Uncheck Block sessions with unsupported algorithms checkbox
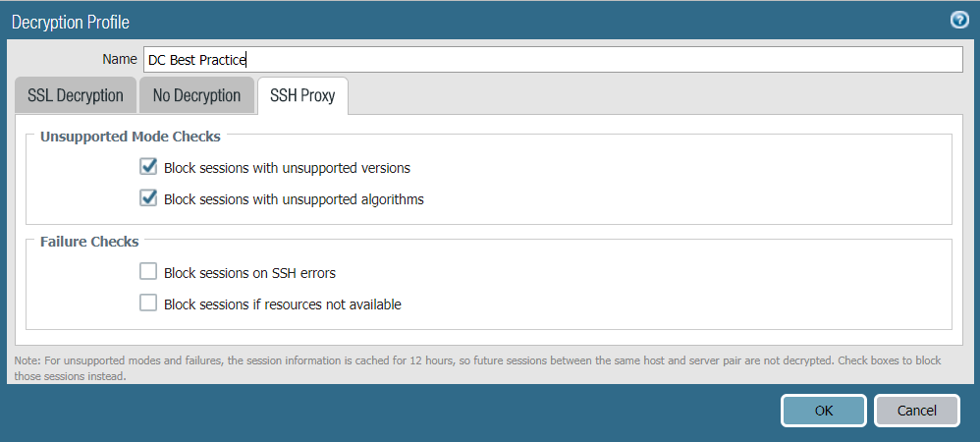980x442 pixels. 149,198
